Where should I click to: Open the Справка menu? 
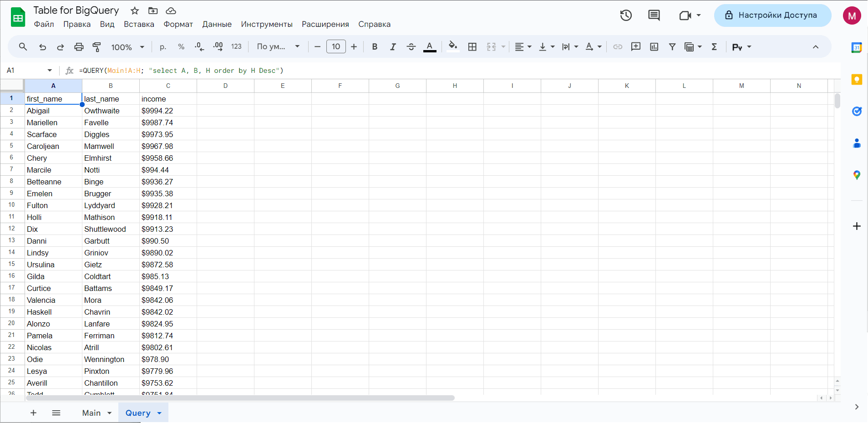click(x=374, y=24)
